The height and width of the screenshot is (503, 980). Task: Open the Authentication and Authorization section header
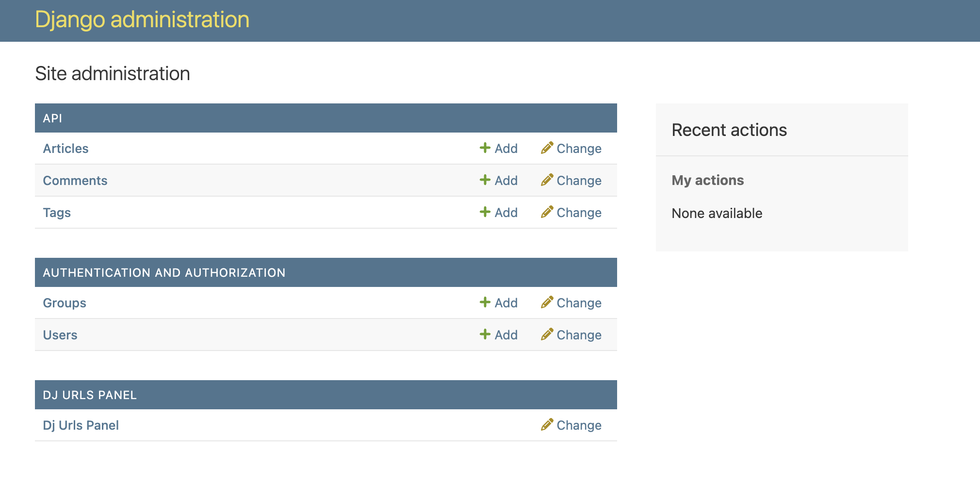click(164, 273)
